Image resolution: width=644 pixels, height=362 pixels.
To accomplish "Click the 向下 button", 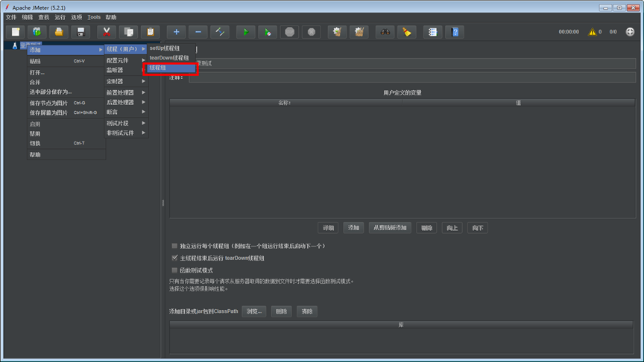I will (x=478, y=228).
